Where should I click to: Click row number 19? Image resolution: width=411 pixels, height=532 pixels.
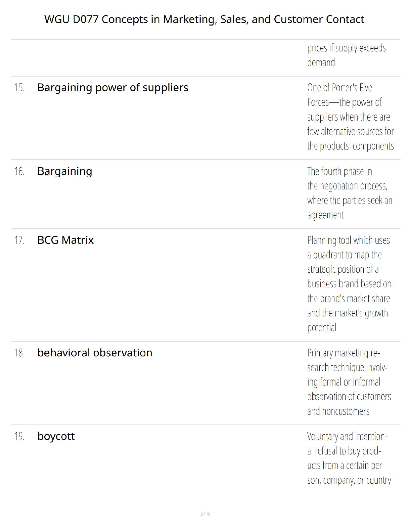[19, 436]
